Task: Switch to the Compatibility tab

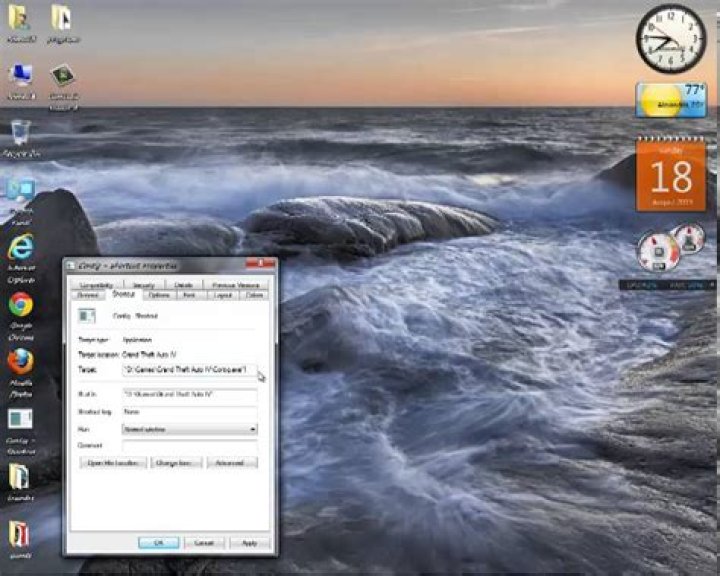Action: (x=97, y=285)
